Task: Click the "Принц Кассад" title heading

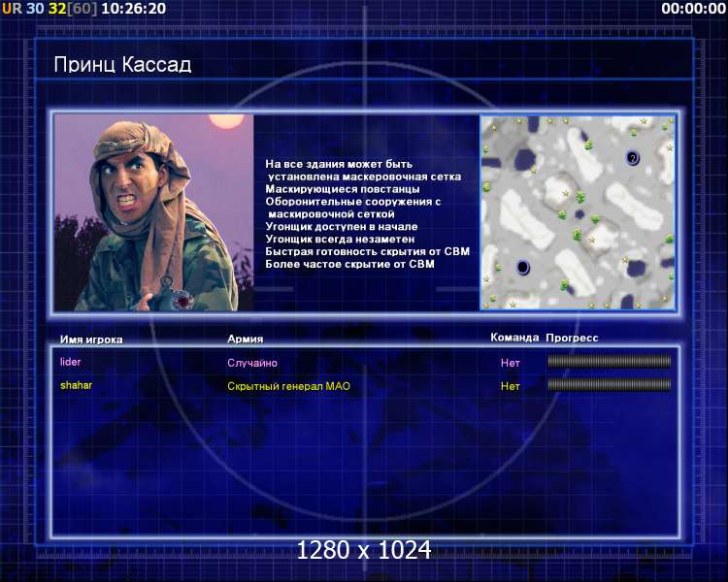Action: point(122,65)
